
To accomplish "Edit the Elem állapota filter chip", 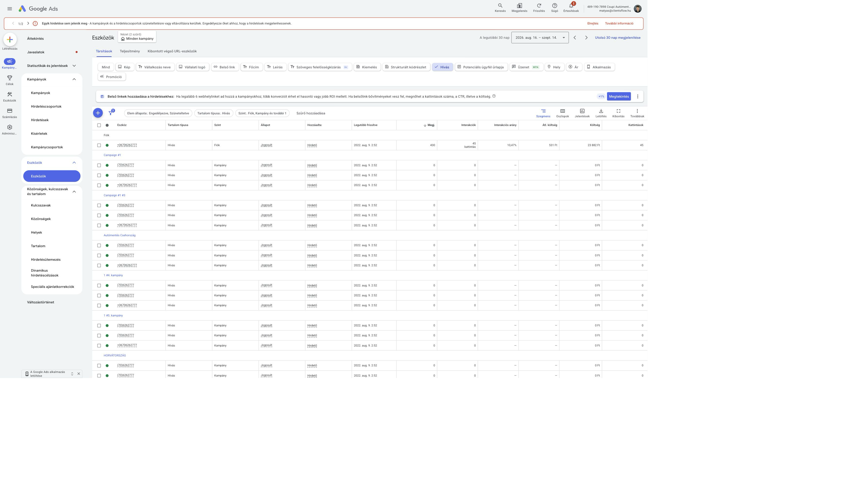I will [158, 113].
